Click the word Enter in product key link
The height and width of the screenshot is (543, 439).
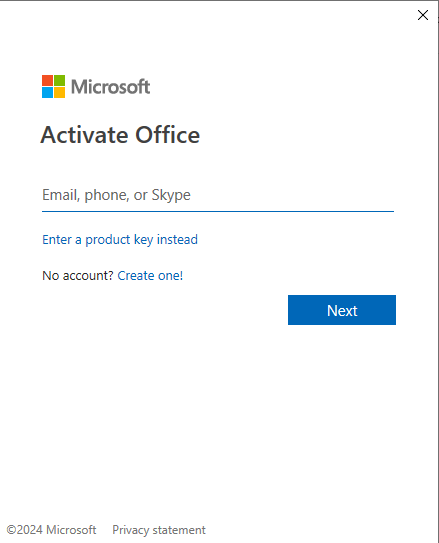point(57,239)
